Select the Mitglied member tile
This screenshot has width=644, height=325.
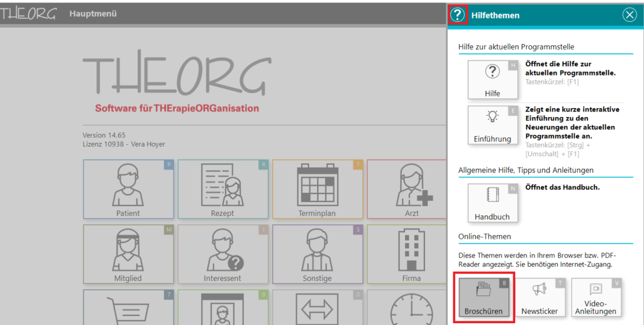point(128,254)
